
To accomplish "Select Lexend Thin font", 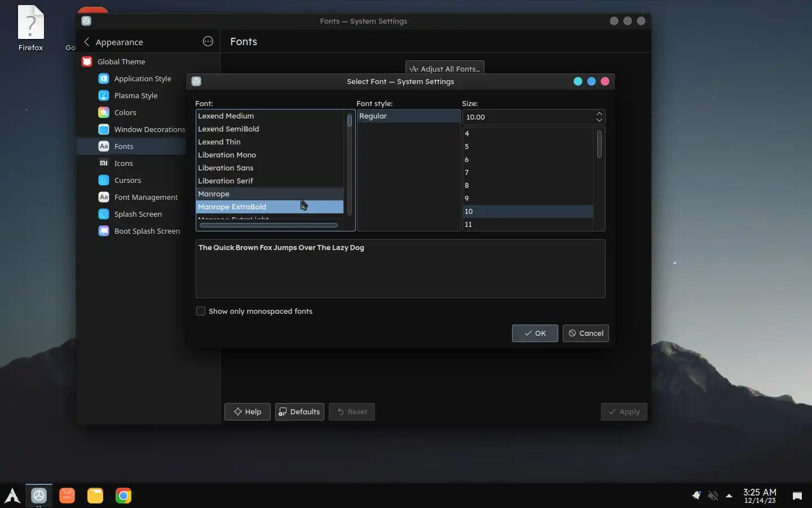I will coord(270,142).
